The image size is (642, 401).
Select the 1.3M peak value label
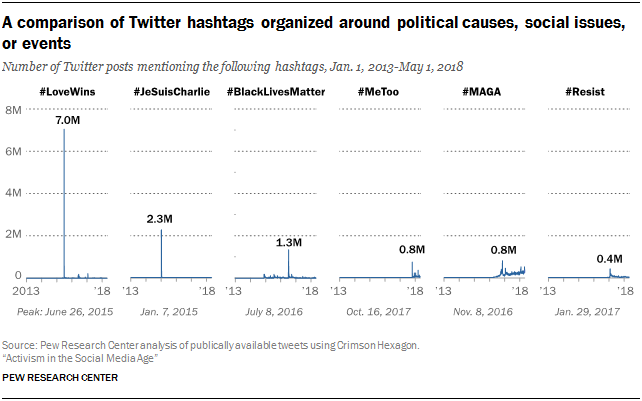pos(289,240)
